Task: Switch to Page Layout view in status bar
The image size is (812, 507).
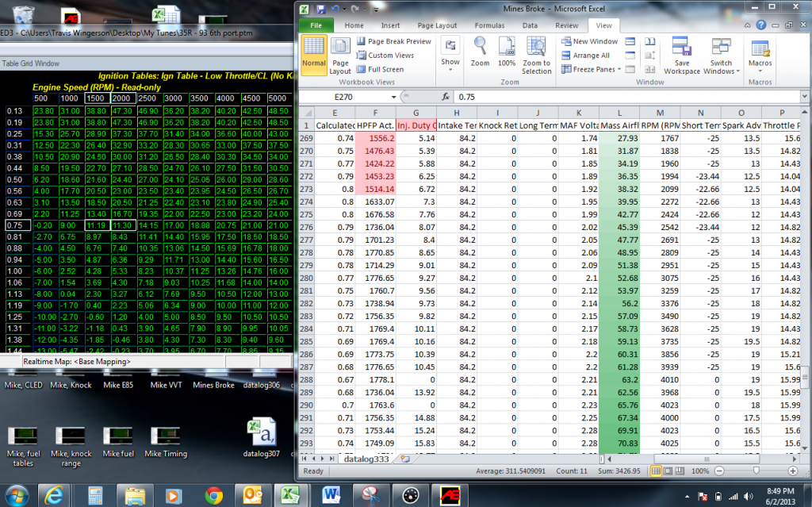Action: tap(668, 471)
